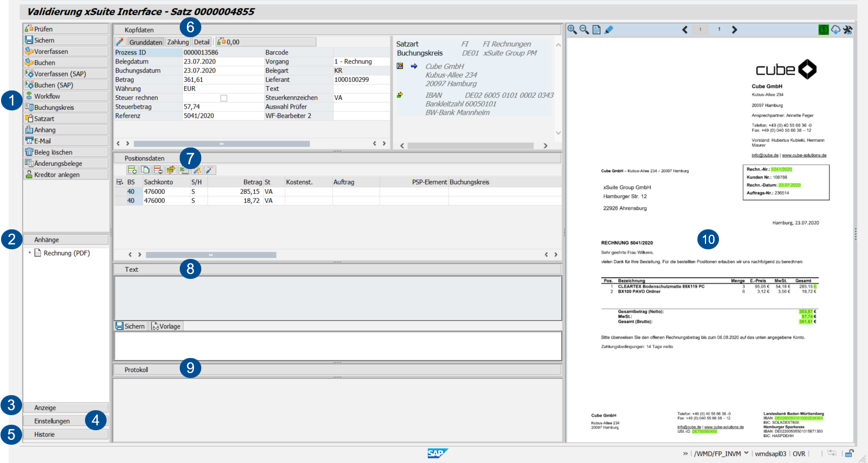The width and height of the screenshot is (868, 463).
Task: Click the blue highlighter marker icon
Action: click(609, 30)
